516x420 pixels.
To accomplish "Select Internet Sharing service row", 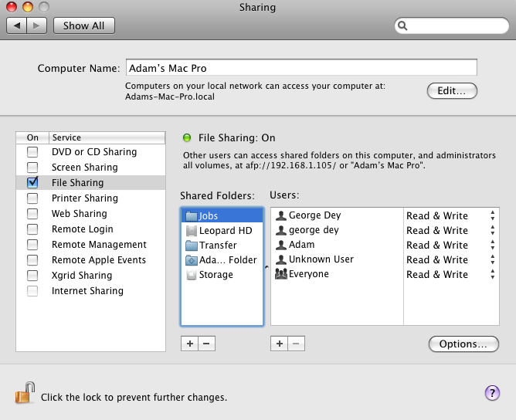I will point(90,291).
